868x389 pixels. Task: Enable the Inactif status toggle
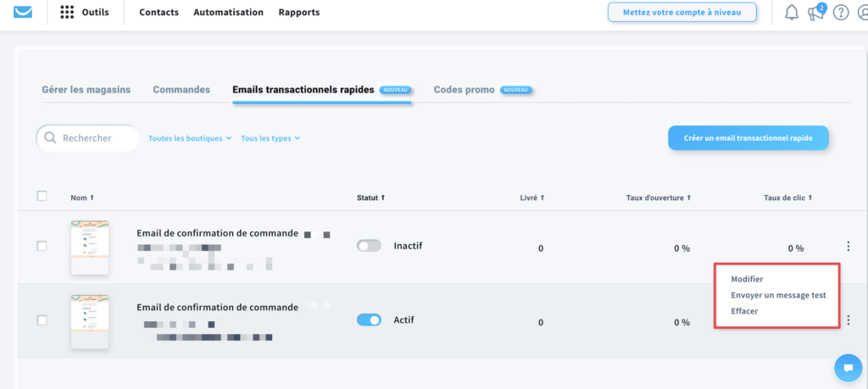pos(370,246)
